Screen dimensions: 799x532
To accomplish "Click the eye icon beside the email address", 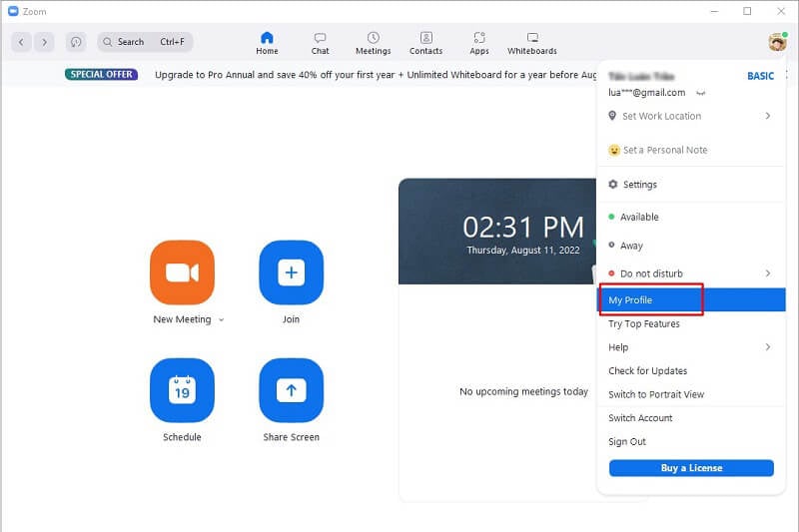I will tap(701, 93).
